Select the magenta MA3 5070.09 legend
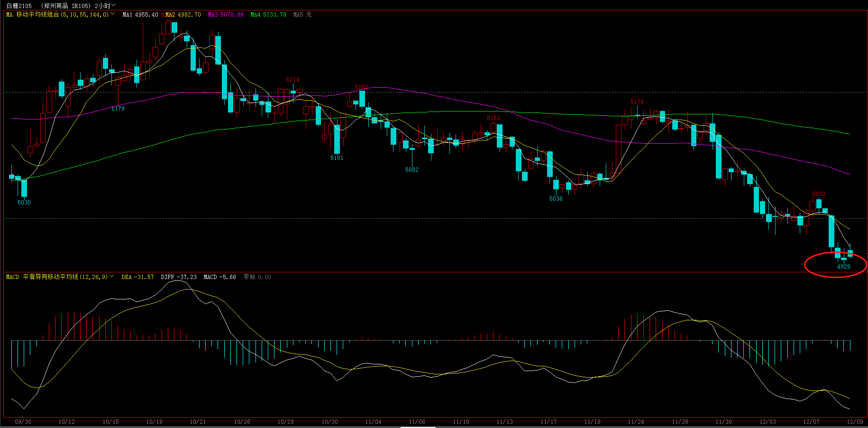 tap(226, 15)
